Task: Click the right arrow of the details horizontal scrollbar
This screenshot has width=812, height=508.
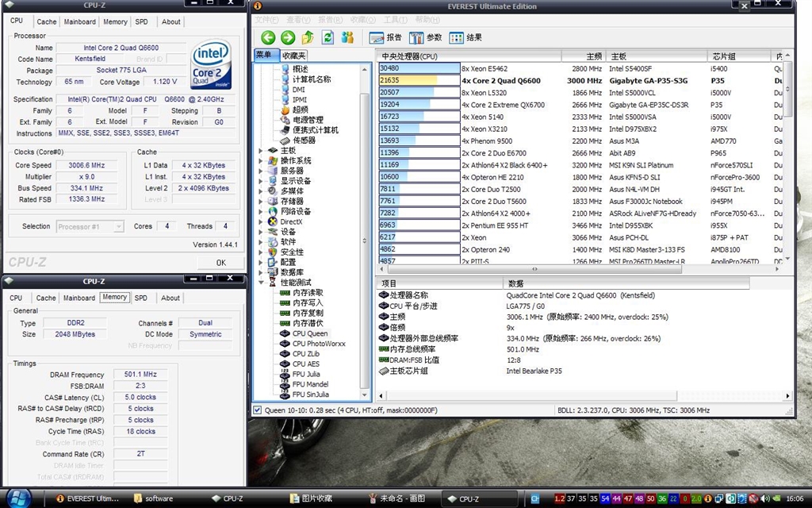Action: (787, 395)
